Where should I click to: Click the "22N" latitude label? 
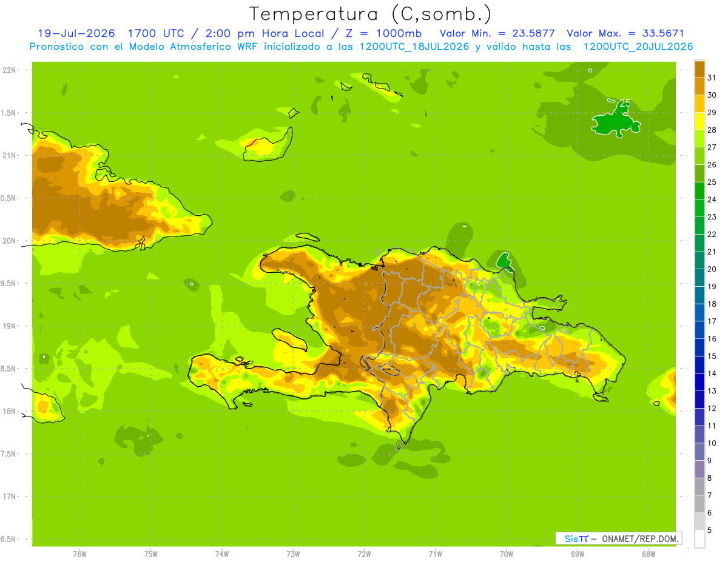click(10, 70)
